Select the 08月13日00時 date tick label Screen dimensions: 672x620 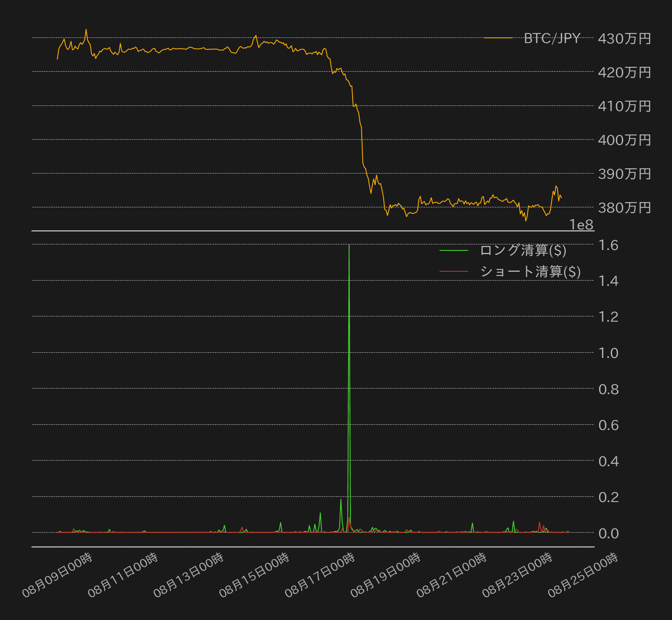click(x=189, y=575)
